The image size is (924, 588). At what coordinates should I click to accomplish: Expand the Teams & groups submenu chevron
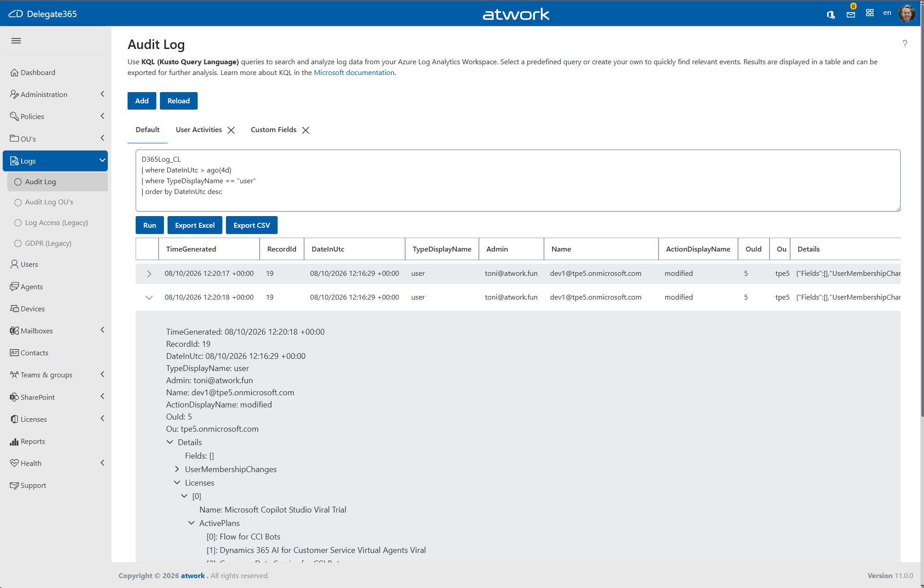coord(102,374)
